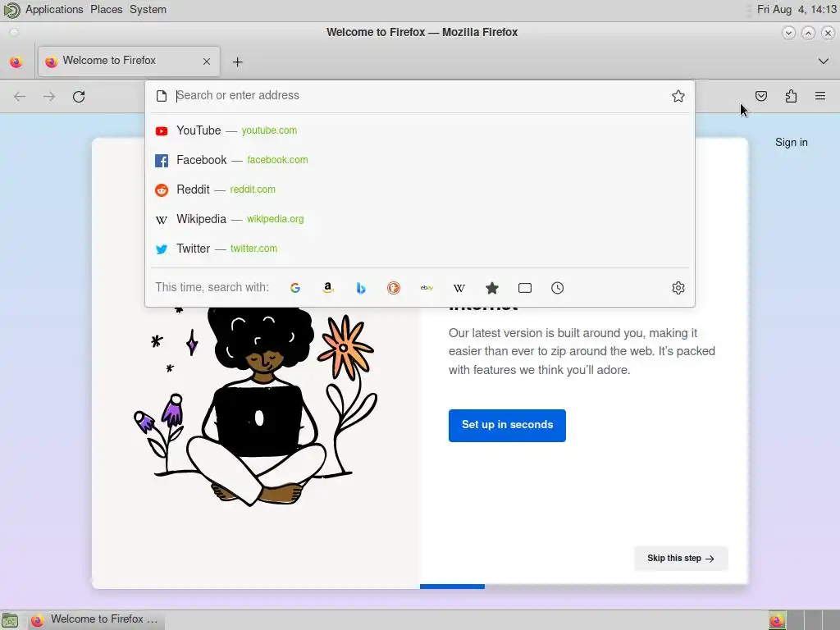This screenshot has width=840, height=630.
Task: Click the woman with laptop illustration
Action: click(256, 406)
